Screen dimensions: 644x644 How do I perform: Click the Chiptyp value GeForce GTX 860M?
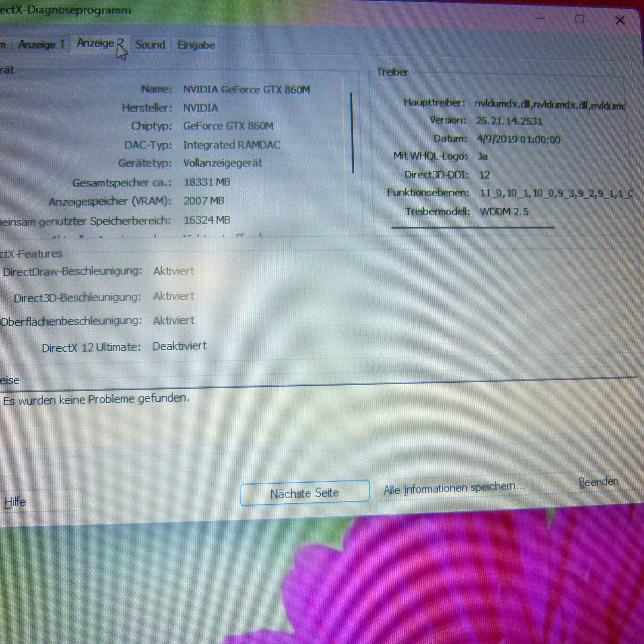pyautogui.click(x=228, y=126)
